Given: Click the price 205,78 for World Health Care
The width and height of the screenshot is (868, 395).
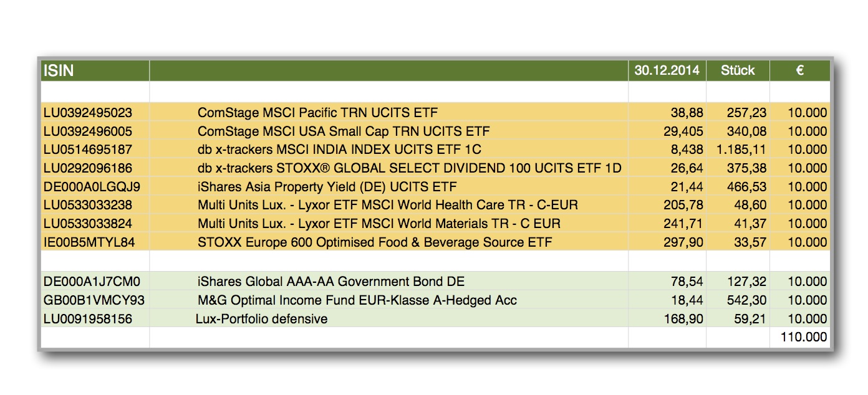Looking at the screenshot, I should (x=683, y=205).
